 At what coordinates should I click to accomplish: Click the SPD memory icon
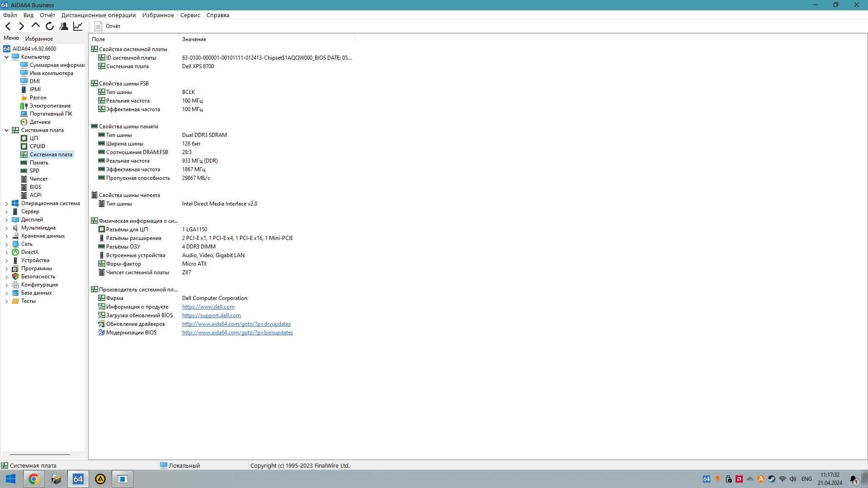click(x=24, y=171)
